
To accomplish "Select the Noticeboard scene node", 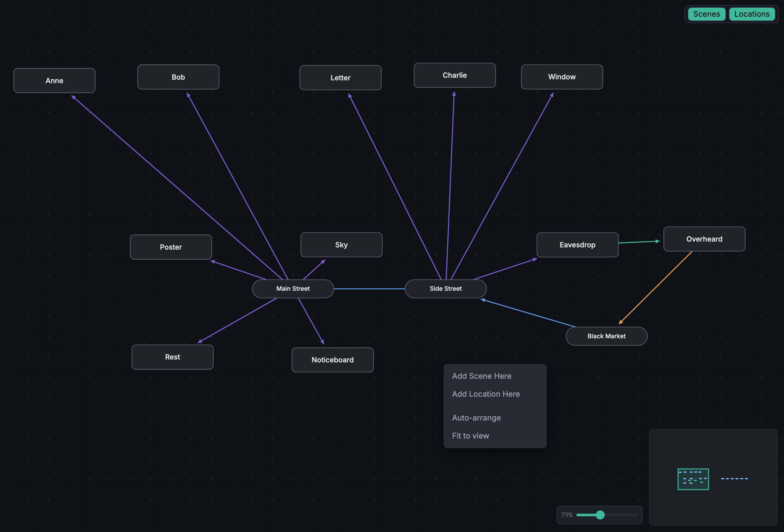I will [332, 360].
